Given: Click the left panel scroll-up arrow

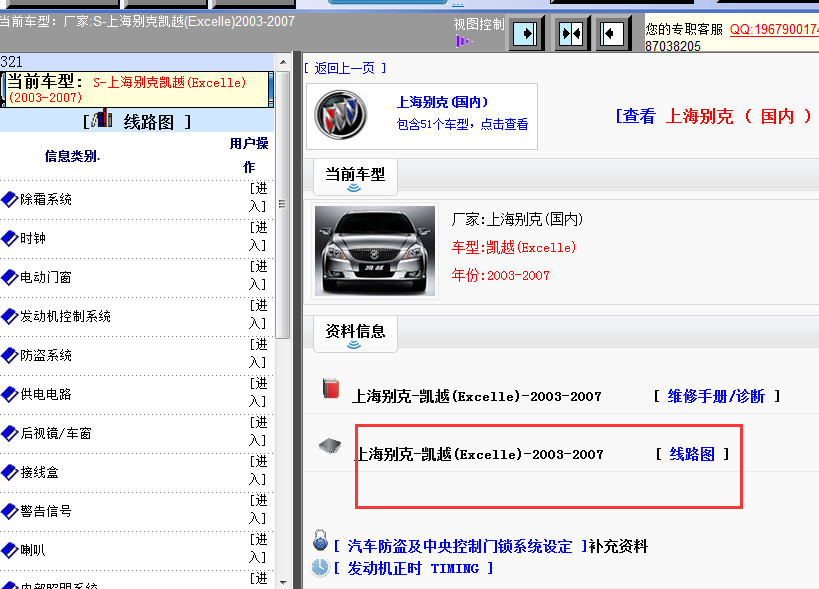Looking at the screenshot, I should point(283,62).
